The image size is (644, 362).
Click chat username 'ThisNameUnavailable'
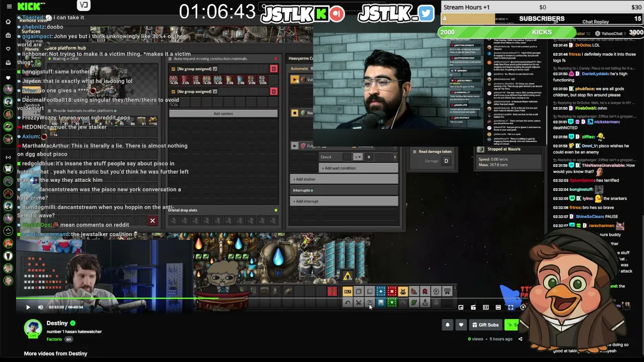tap(602, 165)
